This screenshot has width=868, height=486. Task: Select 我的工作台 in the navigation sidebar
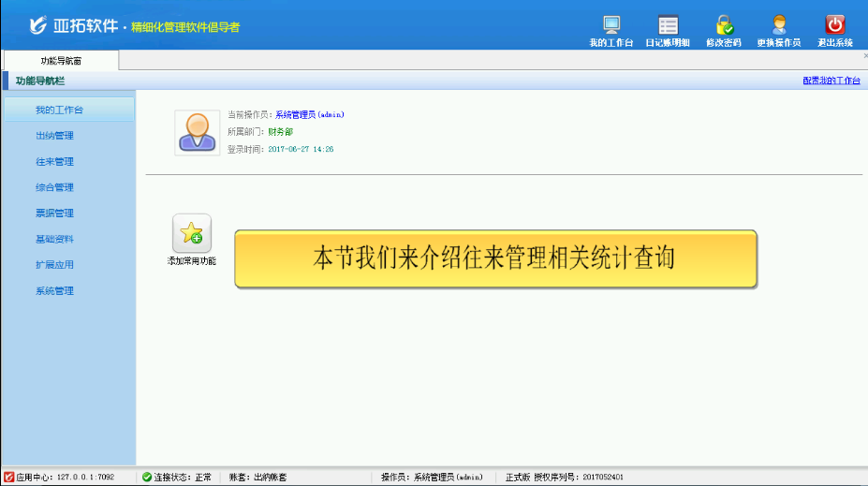point(60,110)
